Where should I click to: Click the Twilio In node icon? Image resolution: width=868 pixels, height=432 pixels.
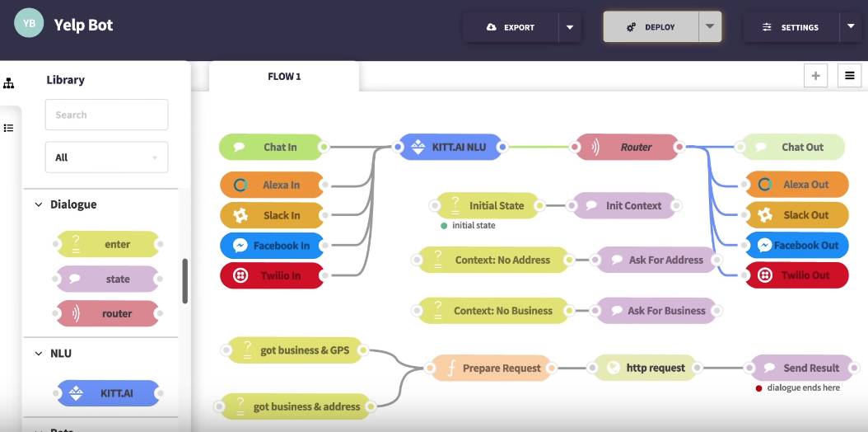(x=240, y=276)
